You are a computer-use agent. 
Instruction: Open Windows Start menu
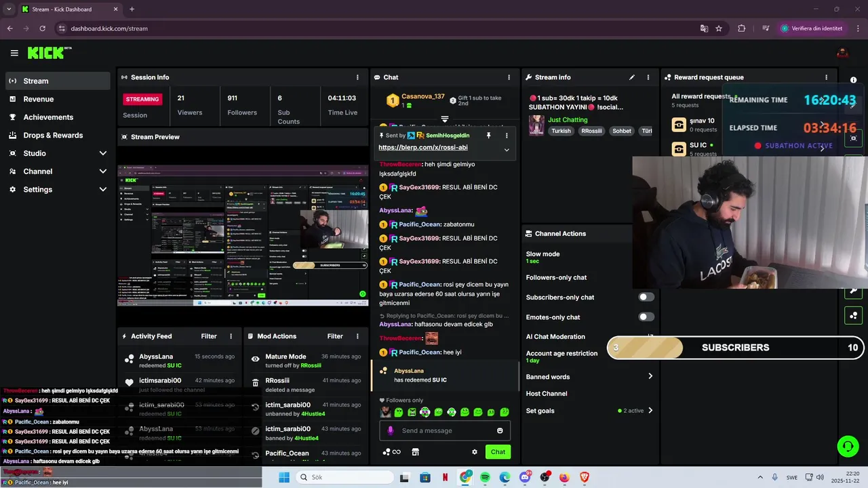click(283, 477)
